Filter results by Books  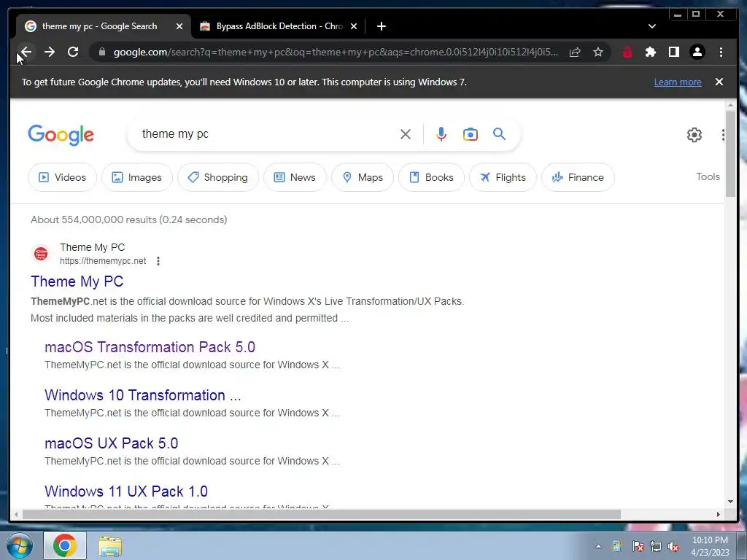coord(431,177)
